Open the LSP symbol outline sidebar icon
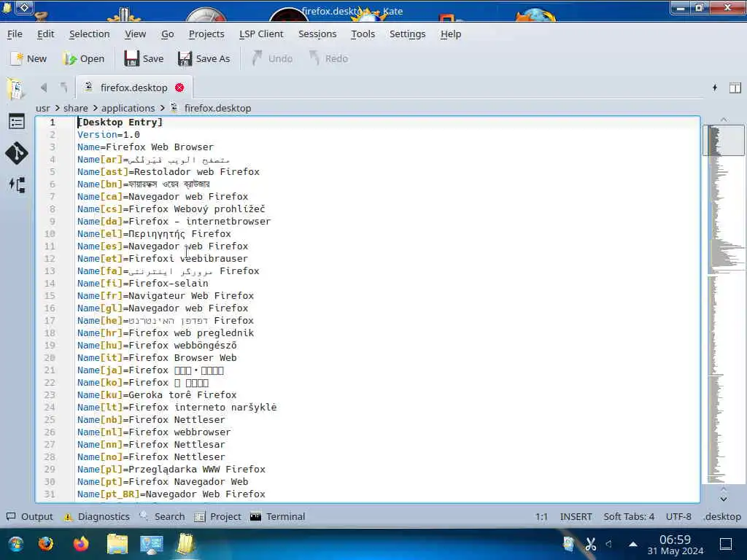The height and width of the screenshot is (560, 747). pyautogui.click(x=17, y=184)
